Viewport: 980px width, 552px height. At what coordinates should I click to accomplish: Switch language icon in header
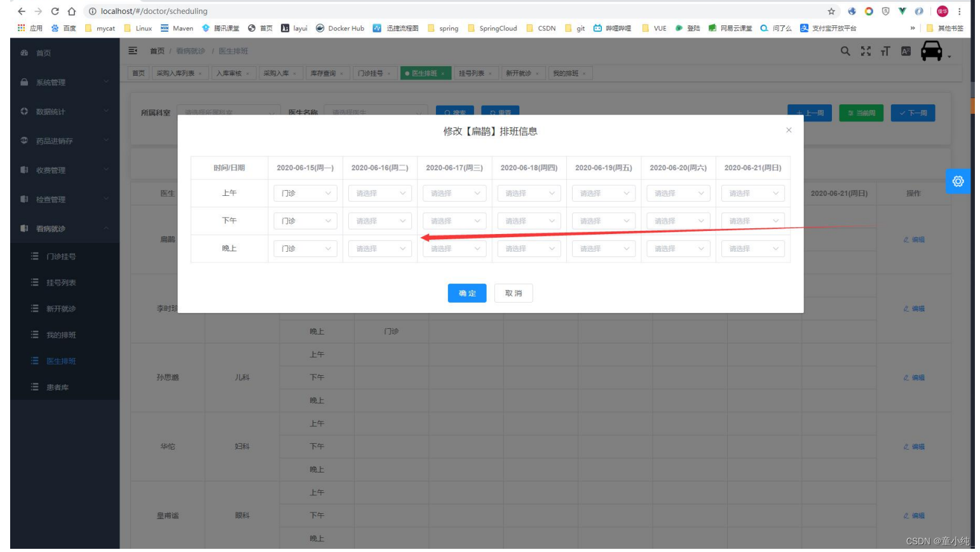coord(906,51)
